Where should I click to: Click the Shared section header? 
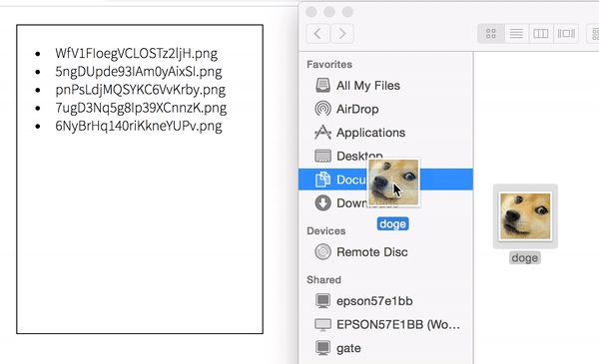tap(323, 280)
